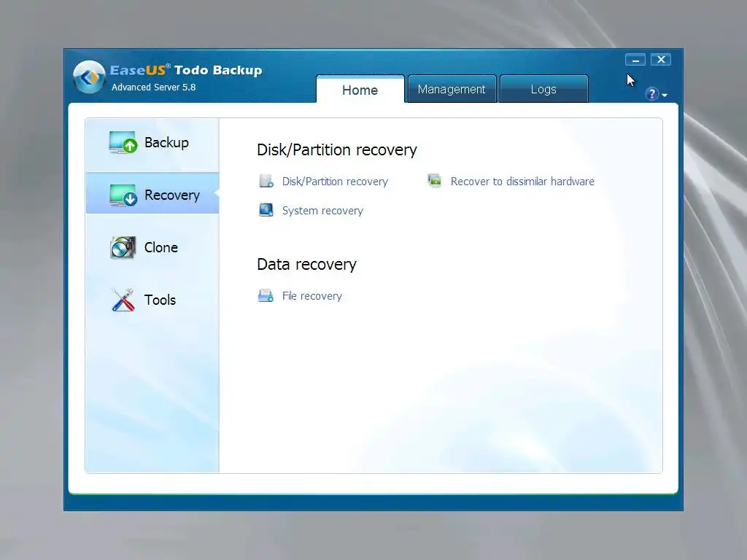This screenshot has height=560, width=747.
Task: Switch to the Home tab
Action: (x=360, y=90)
